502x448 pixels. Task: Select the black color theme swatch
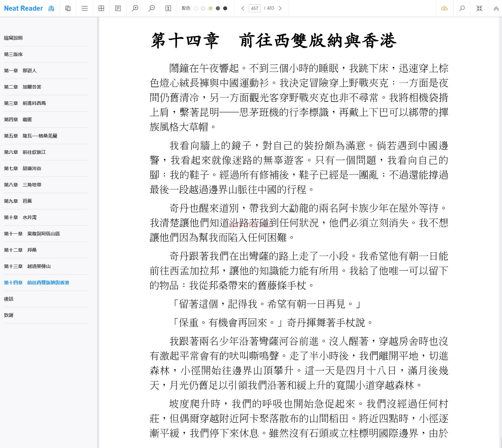click(225, 8)
